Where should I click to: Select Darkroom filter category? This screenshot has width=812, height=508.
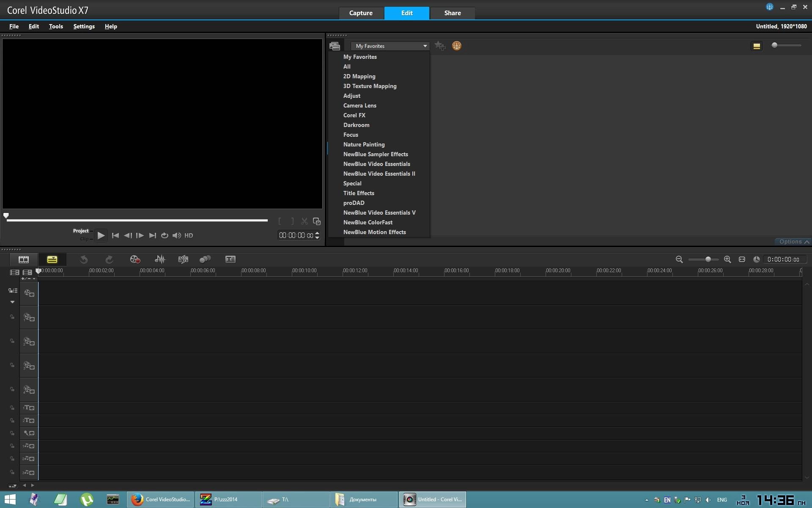[x=356, y=125]
